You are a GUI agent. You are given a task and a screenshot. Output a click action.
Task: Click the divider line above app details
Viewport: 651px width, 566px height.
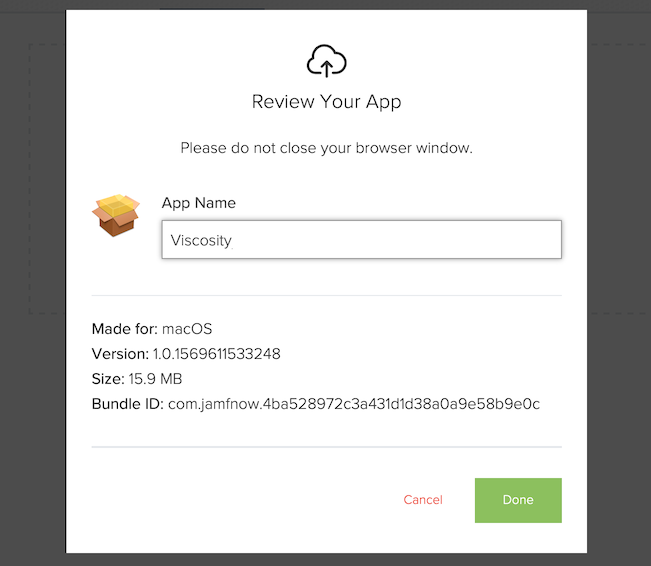coord(326,296)
